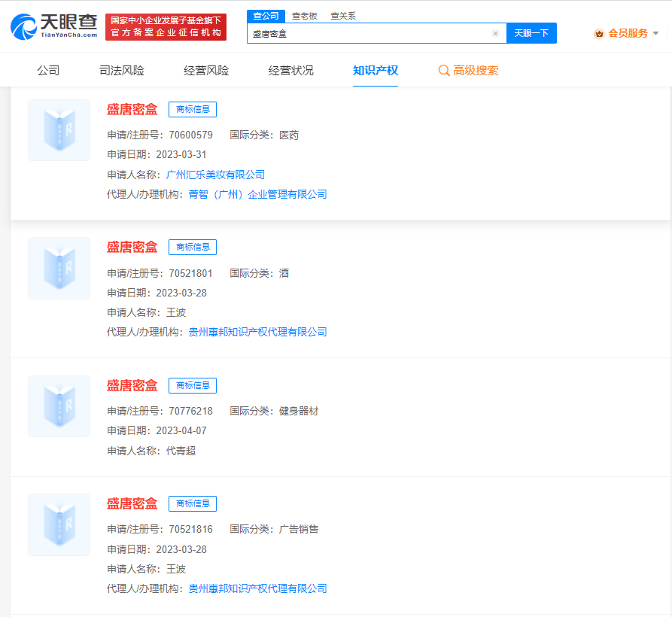Click registration number 70600579
Screen dimensions: 672x617
(x=190, y=135)
